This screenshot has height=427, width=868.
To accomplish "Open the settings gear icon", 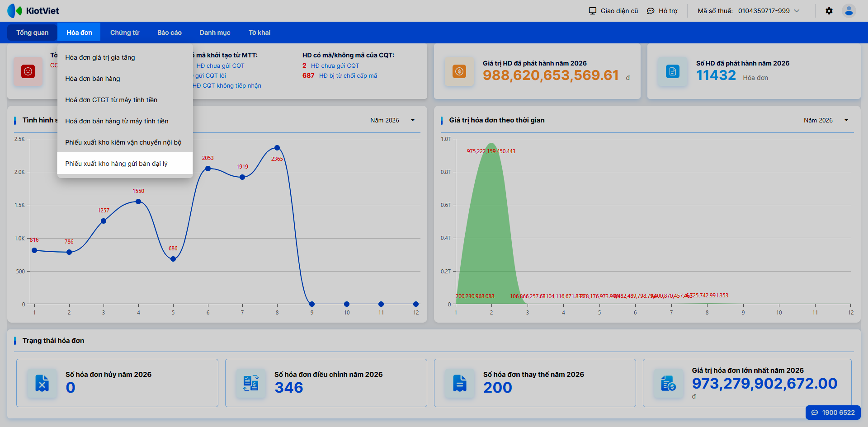I will (829, 11).
